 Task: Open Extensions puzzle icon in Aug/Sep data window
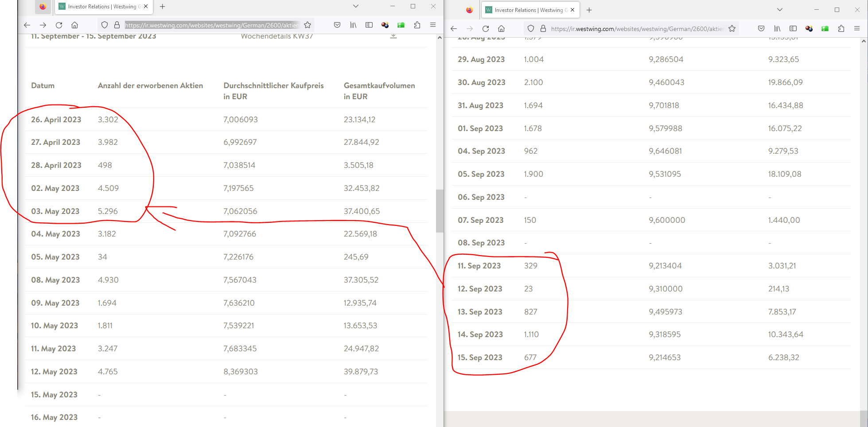pyautogui.click(x=841, y=29)
